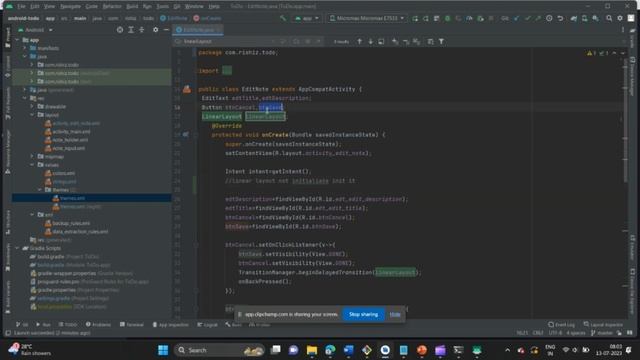Go to next search occurrence arrow
Viewport: 640px width, 360px height.
click(x=370, y=41)
